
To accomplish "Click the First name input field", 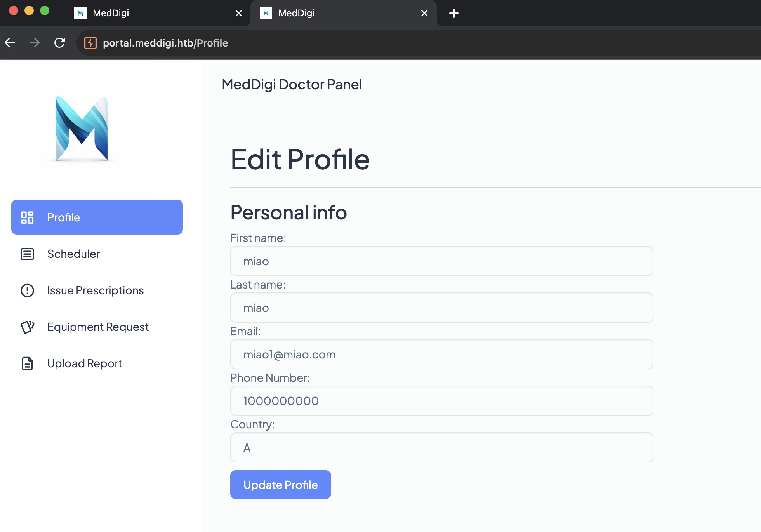I will click(441, 261).
